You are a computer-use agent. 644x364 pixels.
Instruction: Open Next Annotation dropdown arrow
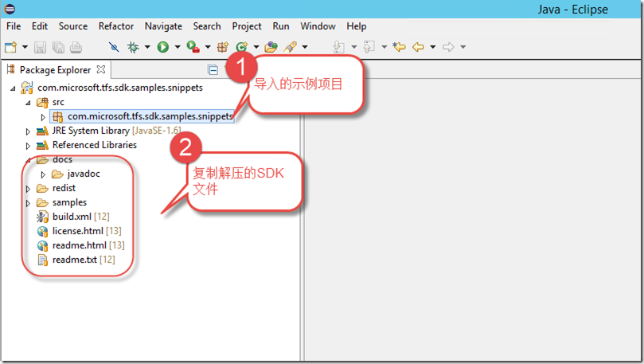point(353,47)
